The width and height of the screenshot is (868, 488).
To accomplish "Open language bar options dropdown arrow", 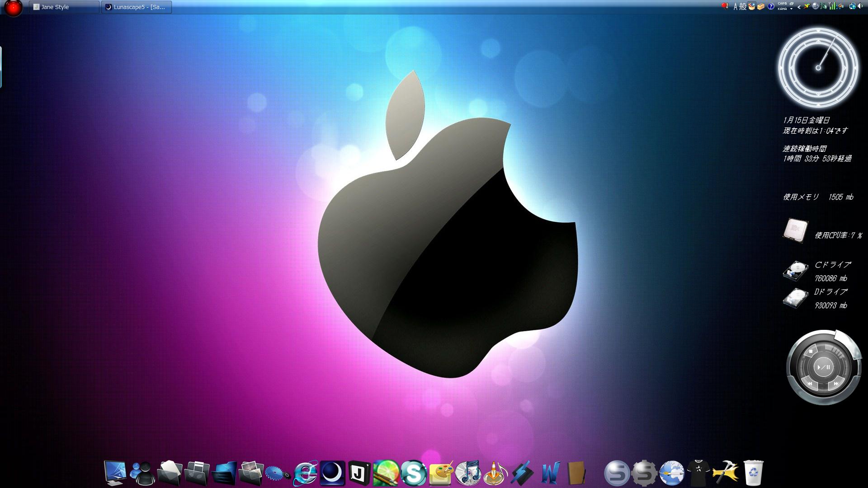I will [791, 9].
